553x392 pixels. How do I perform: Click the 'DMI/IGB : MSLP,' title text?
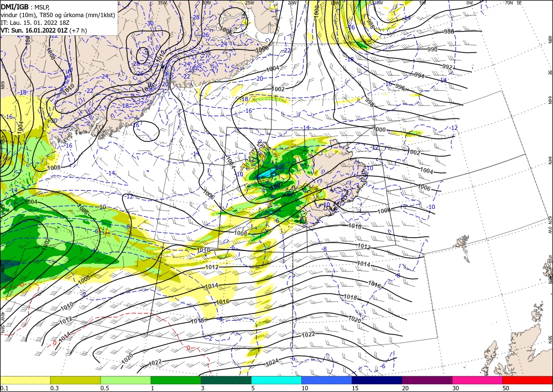25,6
